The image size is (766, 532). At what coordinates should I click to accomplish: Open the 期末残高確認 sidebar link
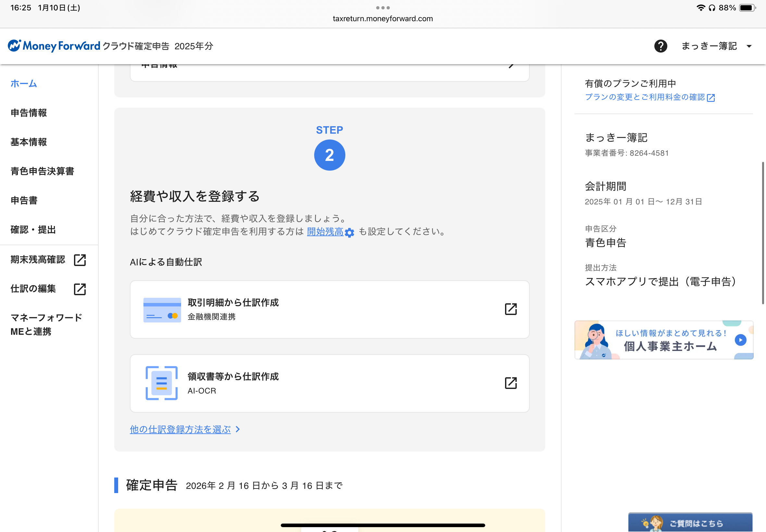point(38,259)
